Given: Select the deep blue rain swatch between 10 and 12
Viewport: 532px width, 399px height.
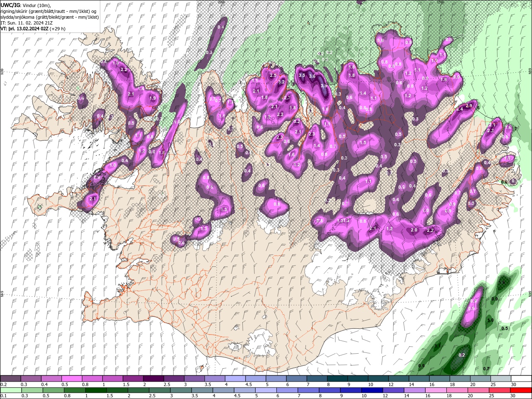Looking at the screenshot, I should [372, 390].
